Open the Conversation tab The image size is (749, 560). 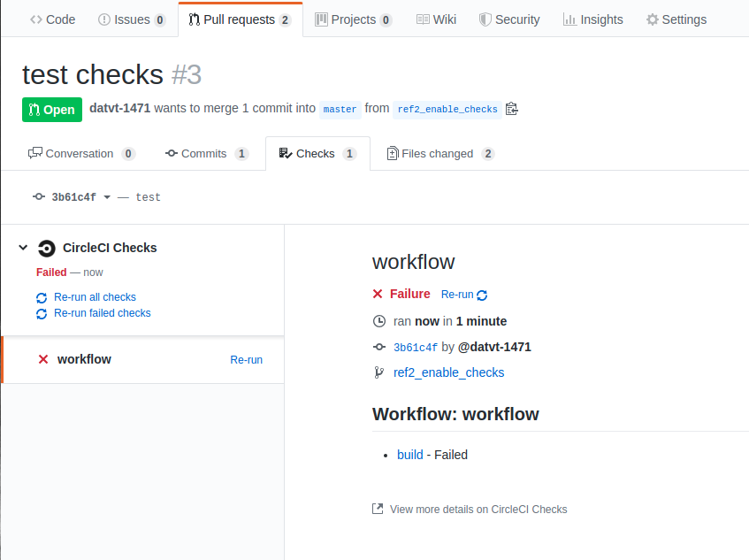80,154
